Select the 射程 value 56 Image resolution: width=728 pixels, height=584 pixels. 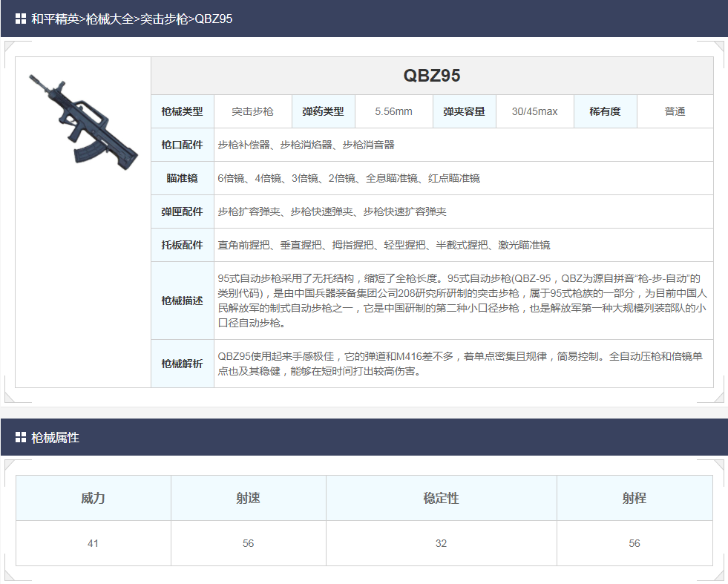tap(634, 543)
